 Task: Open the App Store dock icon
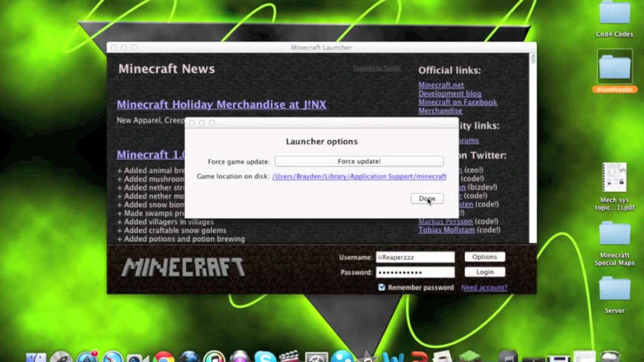(88, 357)
